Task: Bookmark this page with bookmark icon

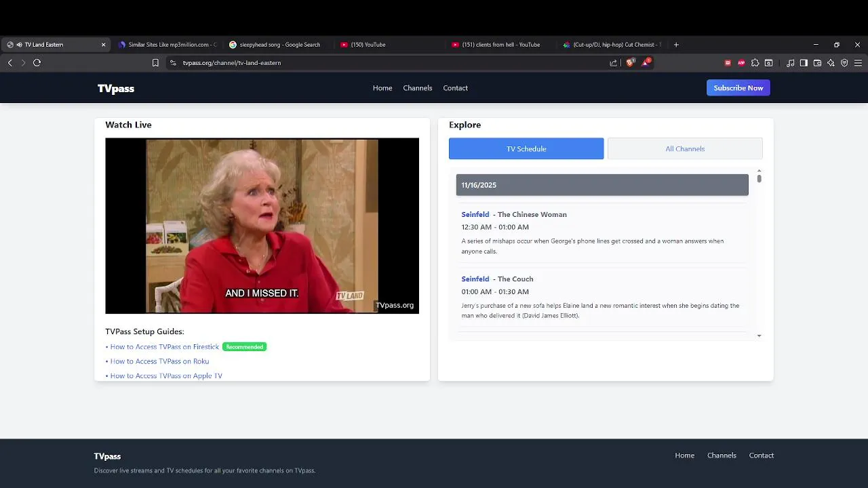Action: click(x=155, y=62)
